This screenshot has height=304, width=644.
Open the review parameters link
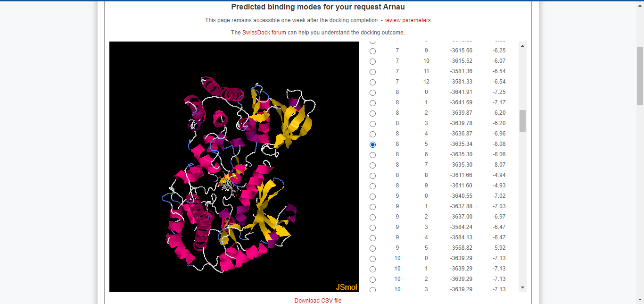point(407,20)
